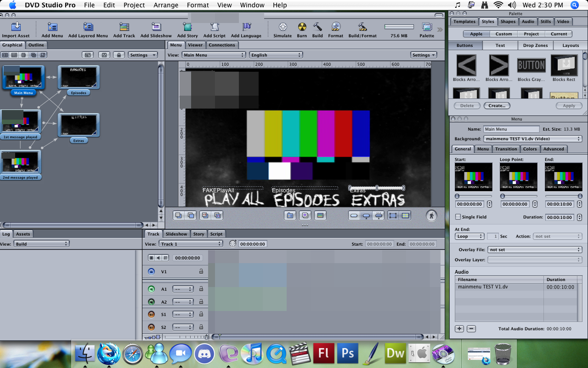Click the menu Name input field
Screen dimensions: 588x368
(511, 129)
